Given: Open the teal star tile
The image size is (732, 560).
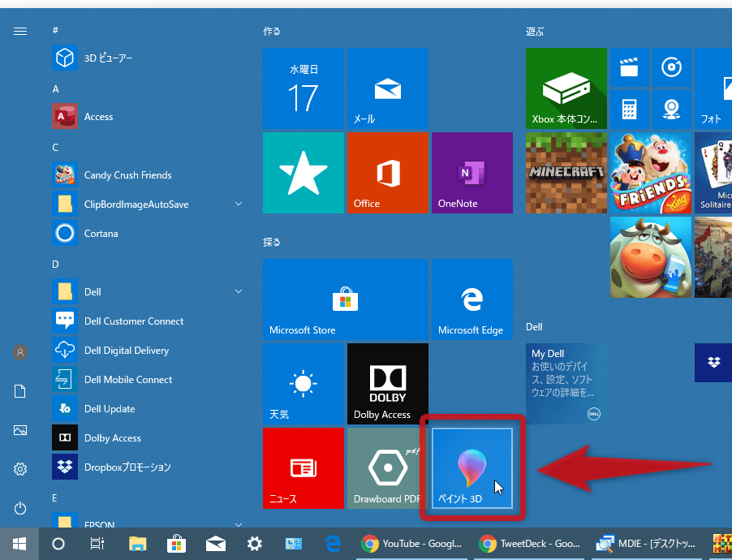Looking at the screenshot, I should click(x=303, y=173).
